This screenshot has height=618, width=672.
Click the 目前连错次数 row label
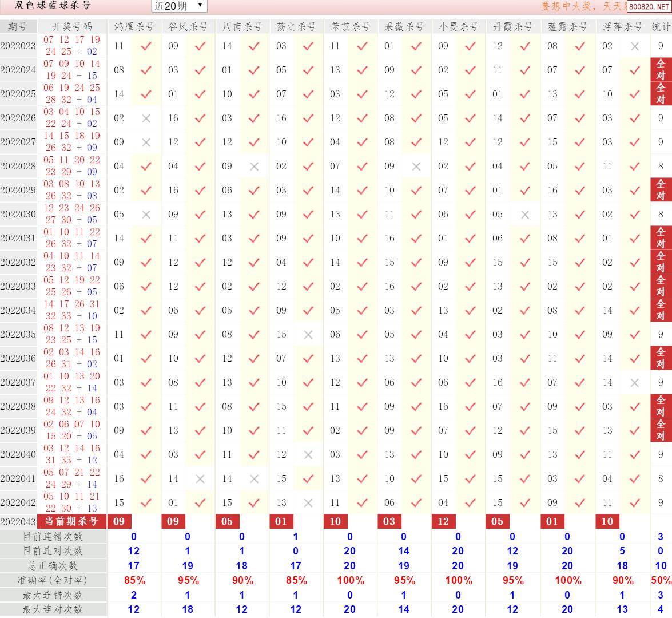pos(53,537)
